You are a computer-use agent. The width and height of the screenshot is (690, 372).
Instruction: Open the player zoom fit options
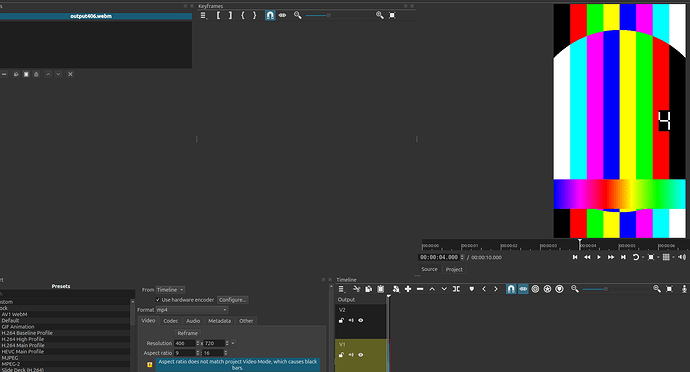click(651, 257)
